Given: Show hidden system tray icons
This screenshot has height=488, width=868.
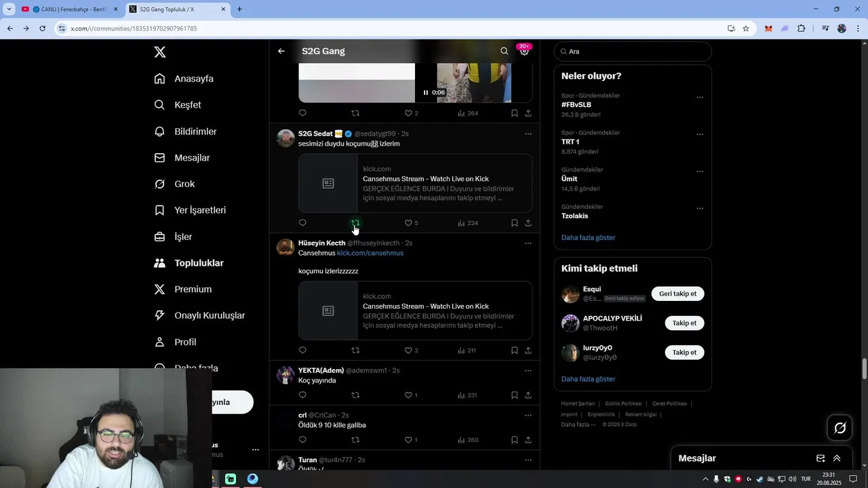Looking at the screenshot, I should pyautogui.click(x=705, y=479).
